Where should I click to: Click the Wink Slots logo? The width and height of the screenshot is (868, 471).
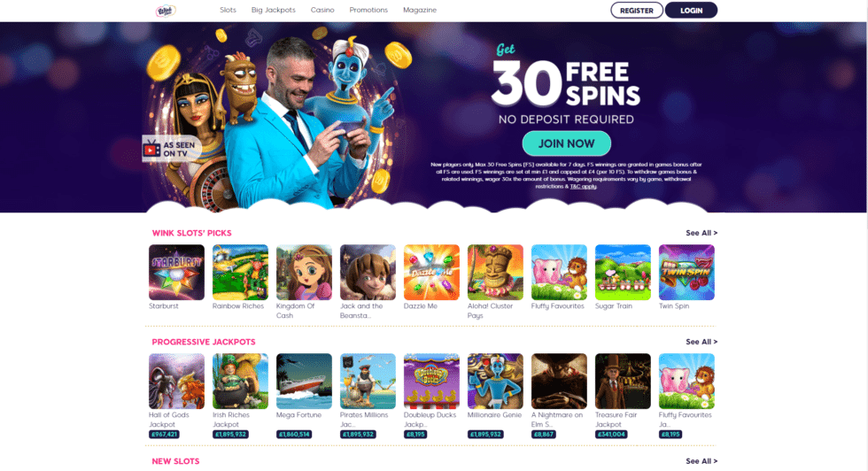pos(166,10)
